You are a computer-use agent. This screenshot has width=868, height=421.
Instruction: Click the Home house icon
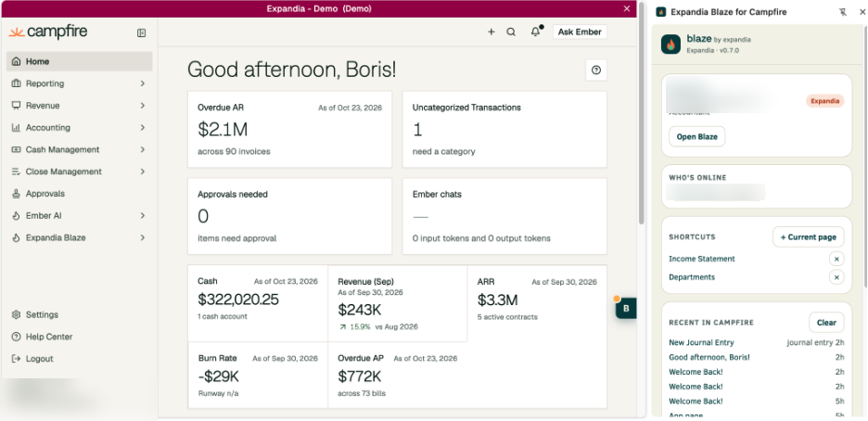coord(16,61)
